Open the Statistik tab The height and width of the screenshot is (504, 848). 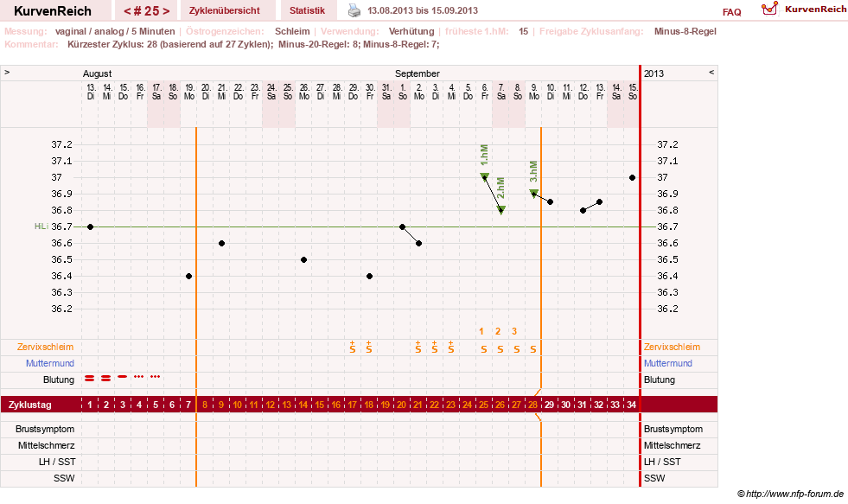(307, 10)
